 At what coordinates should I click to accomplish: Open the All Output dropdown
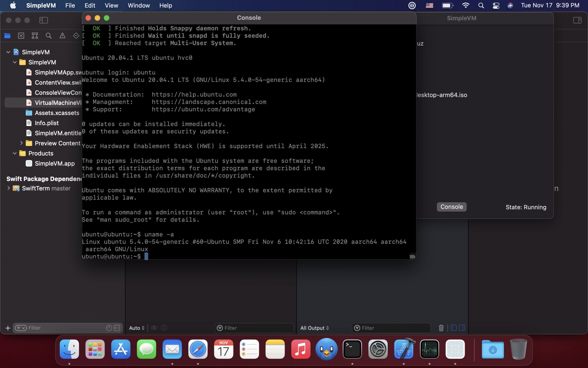(314, 328)
